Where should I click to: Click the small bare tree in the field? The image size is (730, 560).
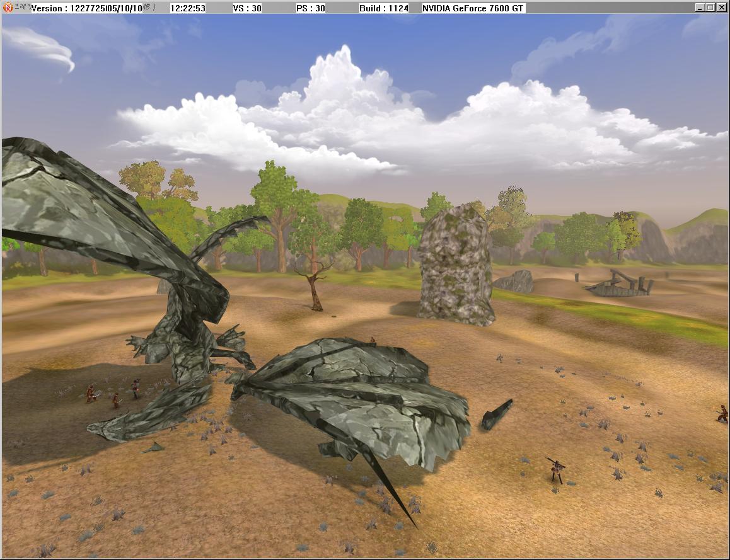[x=314, y=287]
